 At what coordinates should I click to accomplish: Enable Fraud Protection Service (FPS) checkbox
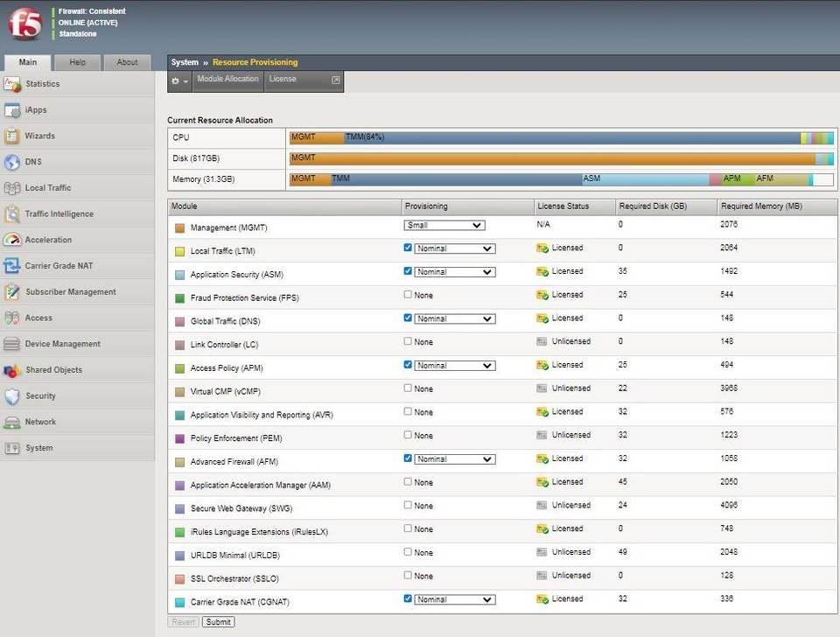(x=409, y=295)
